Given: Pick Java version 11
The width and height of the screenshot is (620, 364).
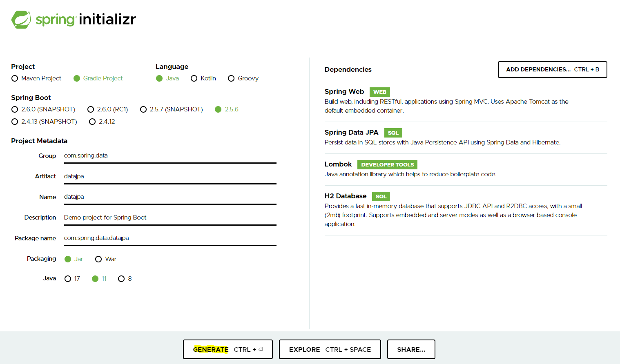Looking at the screenshot, I should click(x=99, y=279).
